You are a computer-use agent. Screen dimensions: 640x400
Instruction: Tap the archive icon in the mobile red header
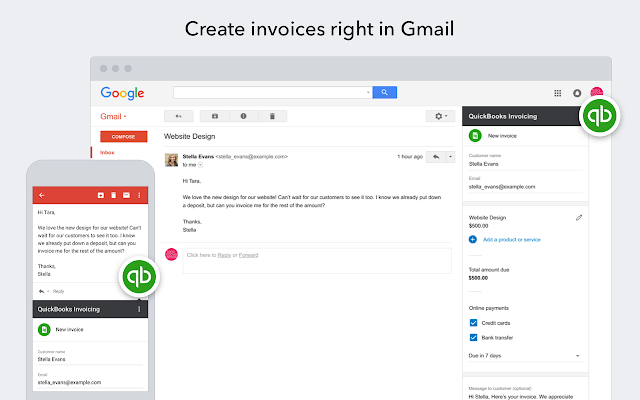point(101,196)
